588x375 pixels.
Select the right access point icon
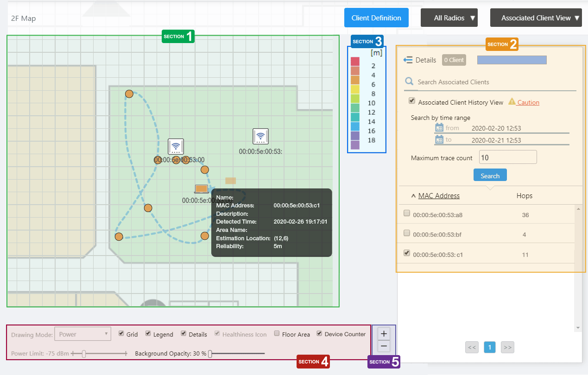click(x=260, y=136)
